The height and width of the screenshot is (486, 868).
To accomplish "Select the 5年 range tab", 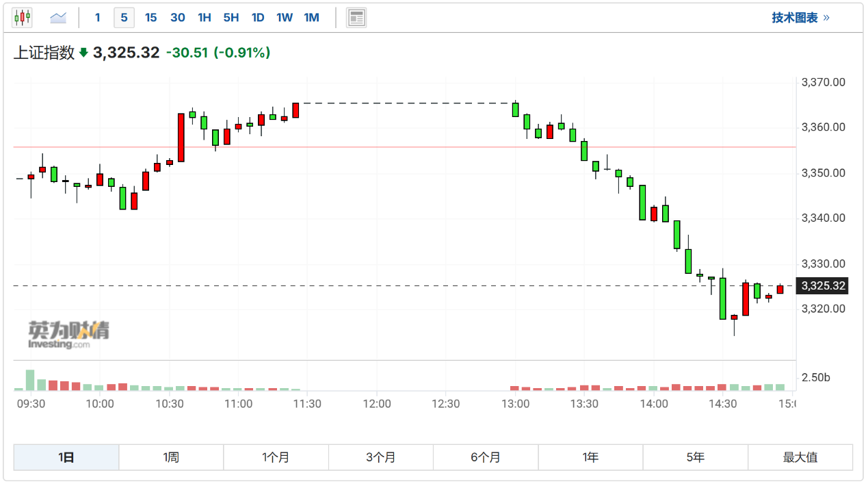I will pos(695,457).
